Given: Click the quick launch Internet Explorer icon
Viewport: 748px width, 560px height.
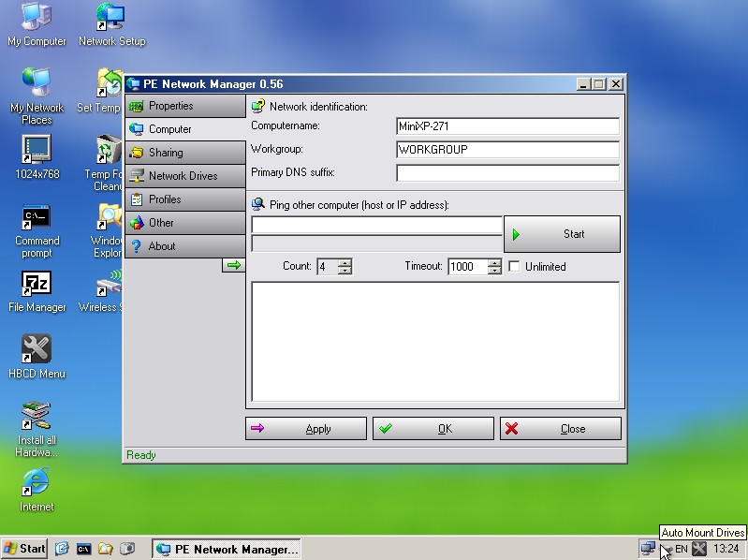Looking at the screenshot, I should coord(62,549).
